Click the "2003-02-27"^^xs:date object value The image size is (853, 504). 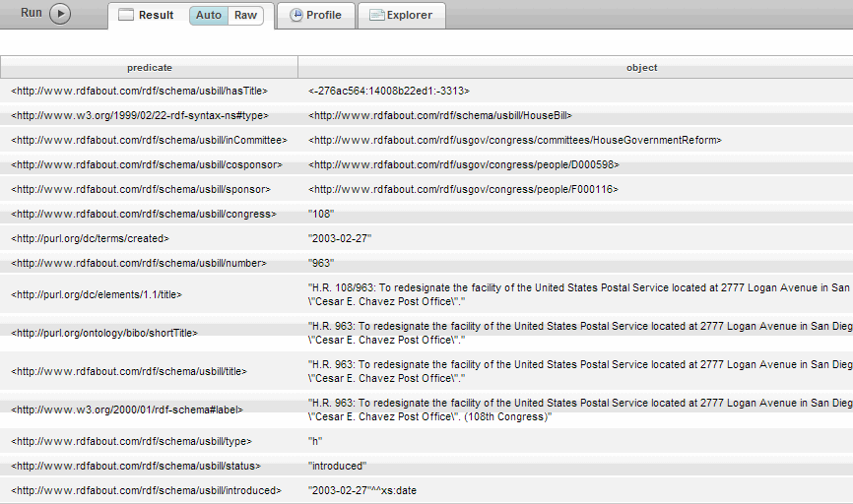(x=361, y=490)
